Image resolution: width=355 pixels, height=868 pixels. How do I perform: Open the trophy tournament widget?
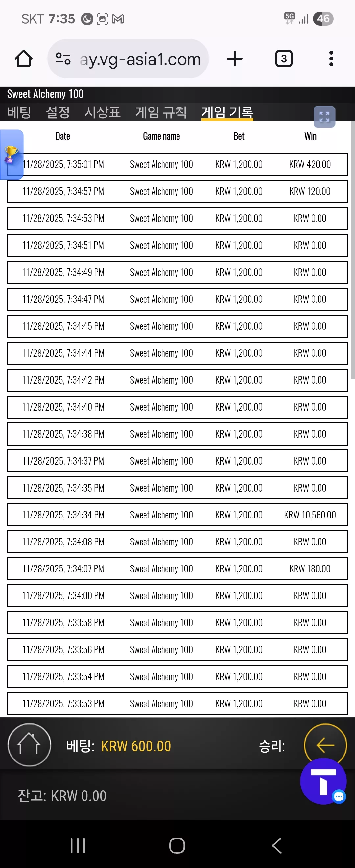tap(12, 154)
